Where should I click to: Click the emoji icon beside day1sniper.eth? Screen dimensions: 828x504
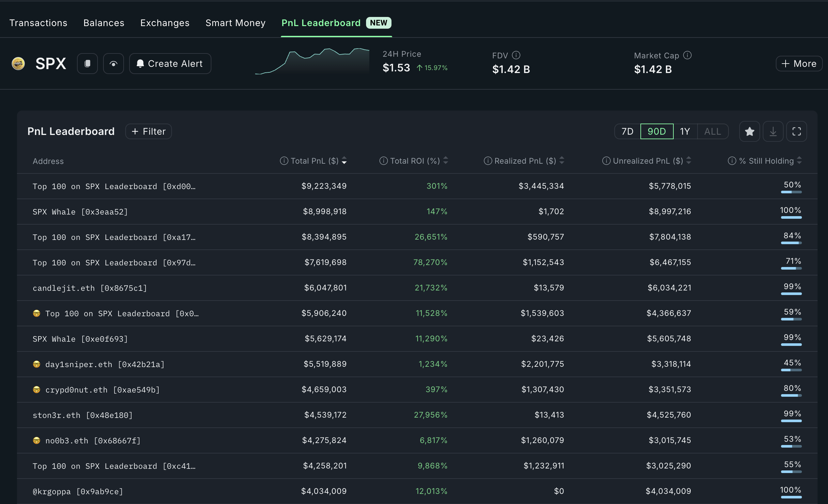(37, 364)
